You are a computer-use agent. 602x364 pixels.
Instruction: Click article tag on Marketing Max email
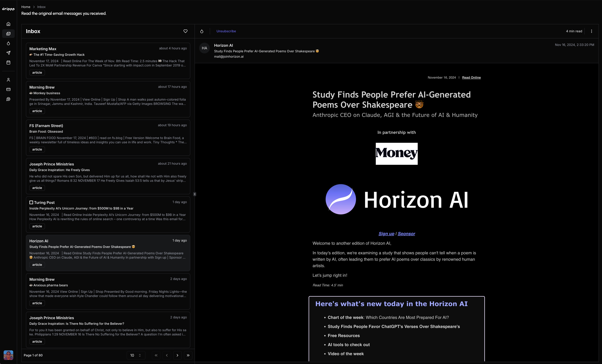click(x=37, y=72)
